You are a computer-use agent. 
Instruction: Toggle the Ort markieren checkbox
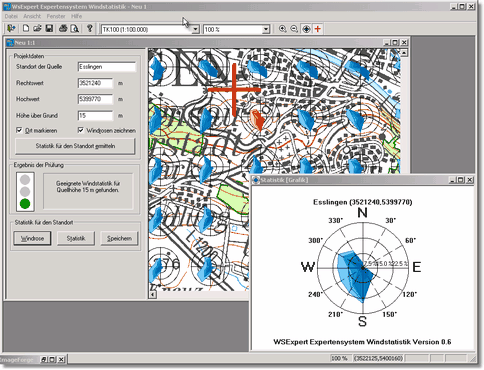pos(19,130)
